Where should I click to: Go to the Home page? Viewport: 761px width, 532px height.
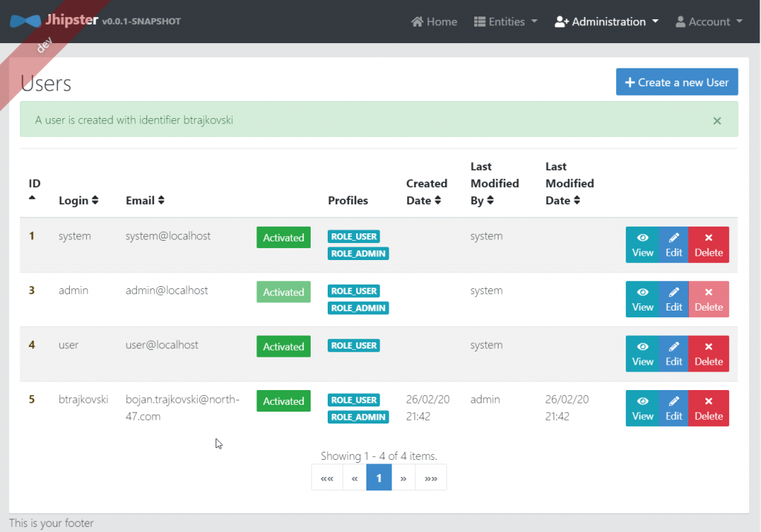434,22
